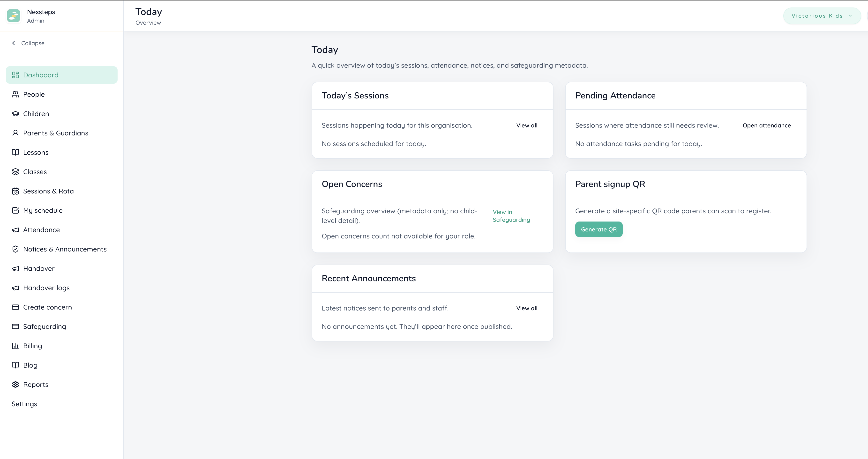
Task: Click the Overview subtitle in header
Action: [148, 22]
